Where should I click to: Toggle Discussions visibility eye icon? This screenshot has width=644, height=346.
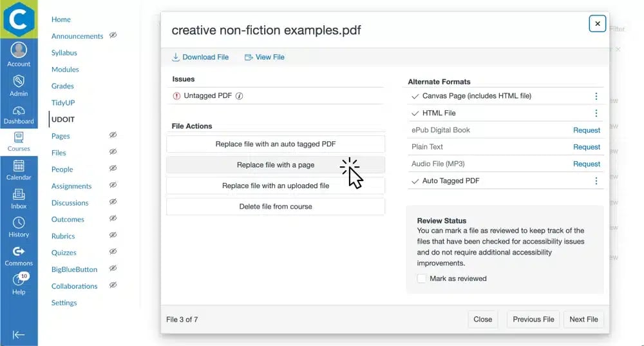click(x=113, y=202)
